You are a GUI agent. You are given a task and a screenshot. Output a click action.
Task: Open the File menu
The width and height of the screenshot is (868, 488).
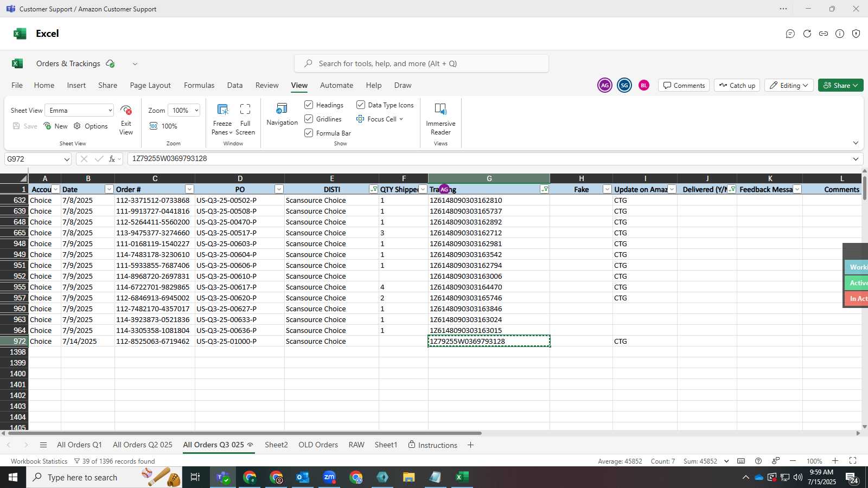[17, 85]
